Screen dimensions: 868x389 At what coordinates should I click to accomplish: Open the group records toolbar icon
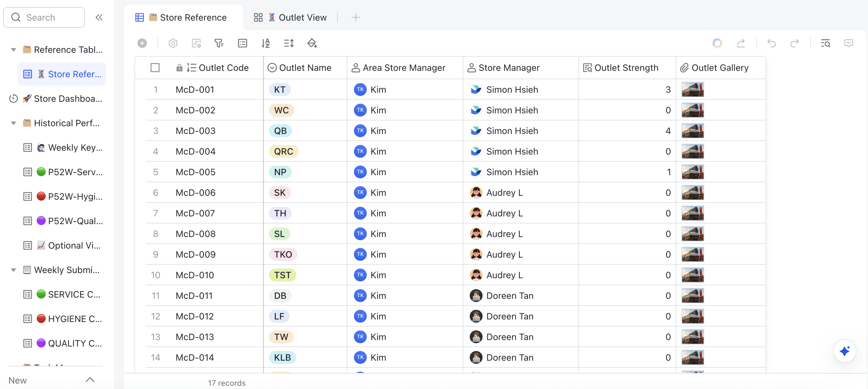click(x=242, y=43)
